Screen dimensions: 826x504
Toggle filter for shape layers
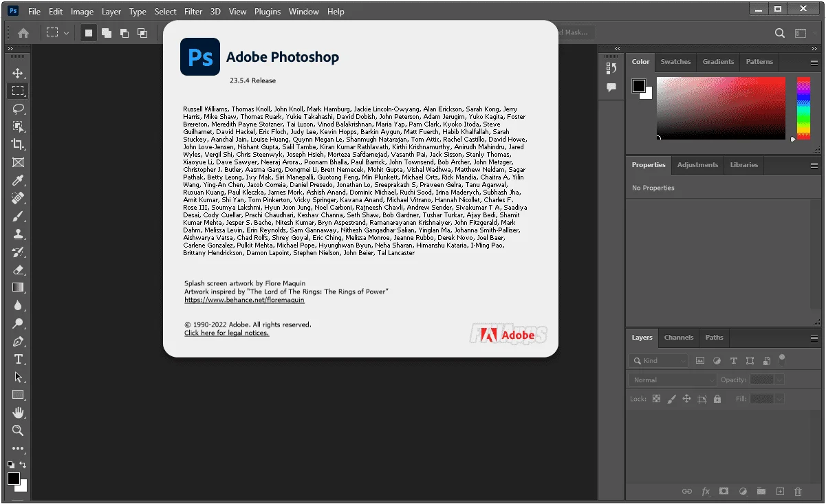750,360
